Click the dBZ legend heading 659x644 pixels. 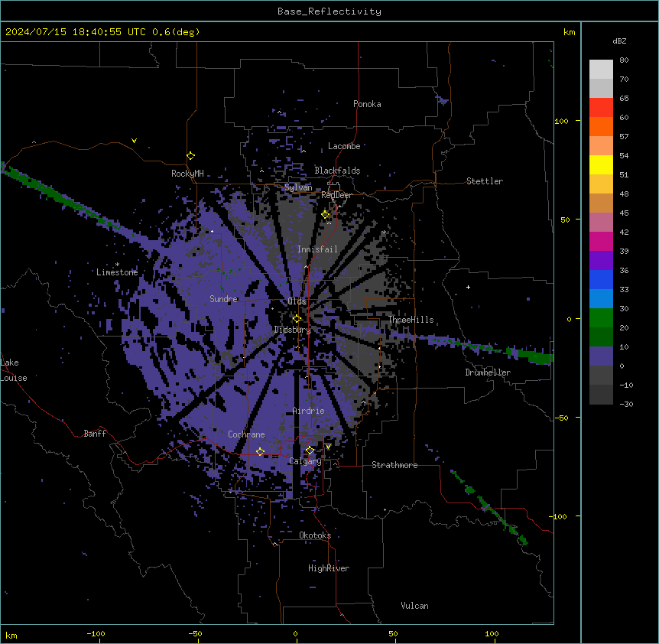(x=619, y=41)
